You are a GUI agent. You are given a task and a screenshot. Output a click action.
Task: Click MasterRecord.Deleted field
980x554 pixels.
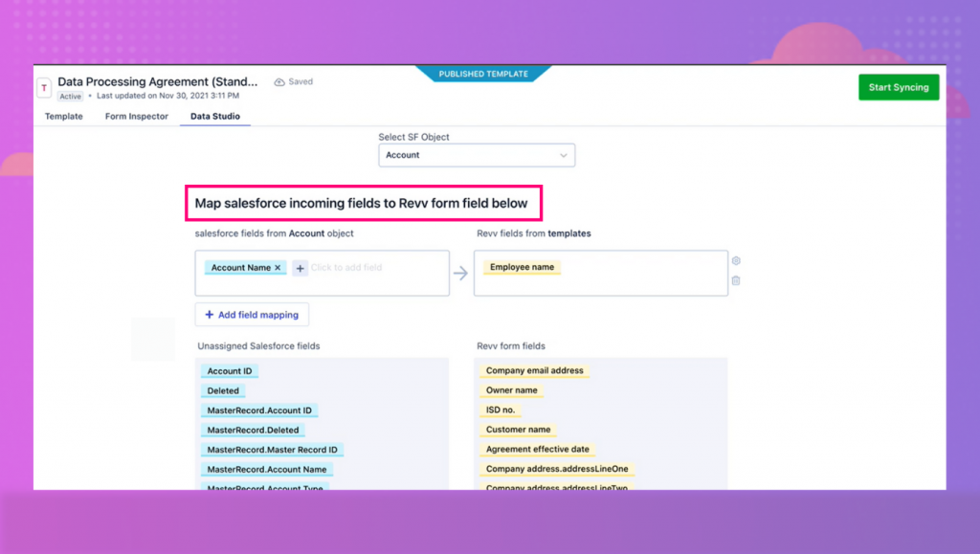(x=253, y=430)
